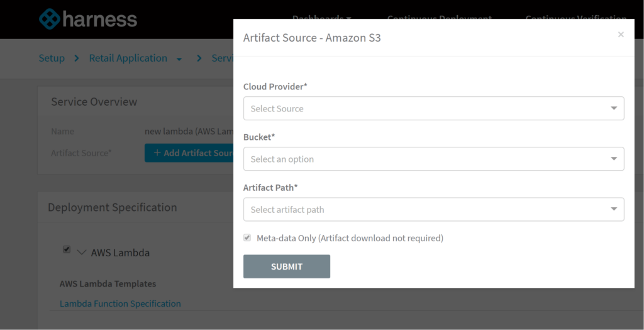Click the Artifact Path dropdown arrow icon
This screenshot has height=330, width=644.
pyautogui.click(x=614, y=210)
